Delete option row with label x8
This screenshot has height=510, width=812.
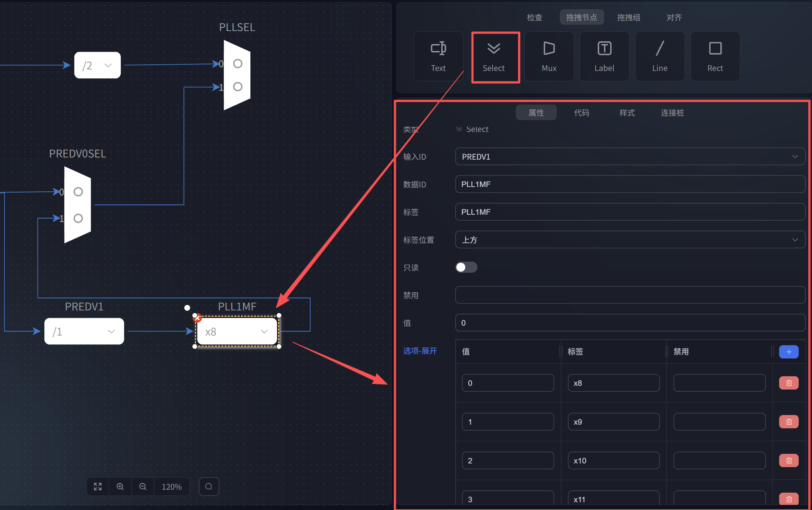789,383
